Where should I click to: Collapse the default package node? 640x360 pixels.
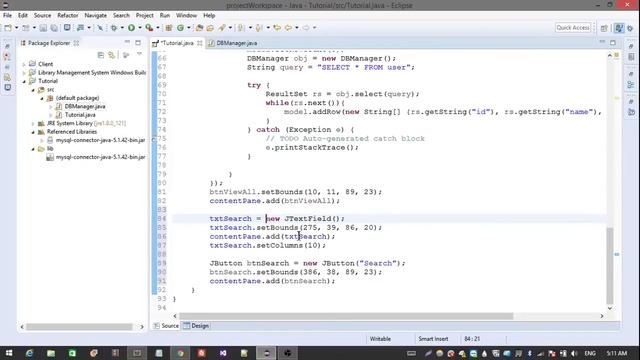pyautogui.click(x=42, y=98)
